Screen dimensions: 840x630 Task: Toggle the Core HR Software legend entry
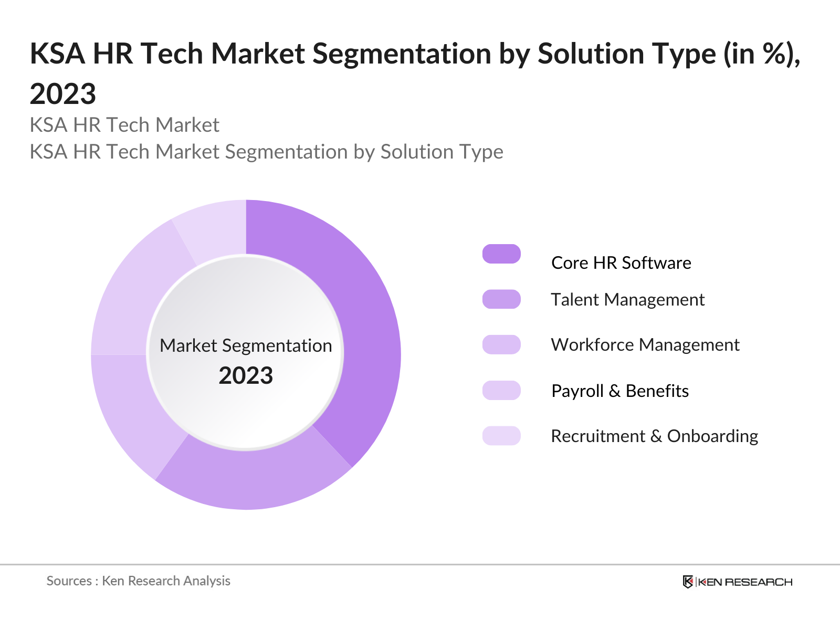[621, 262]
